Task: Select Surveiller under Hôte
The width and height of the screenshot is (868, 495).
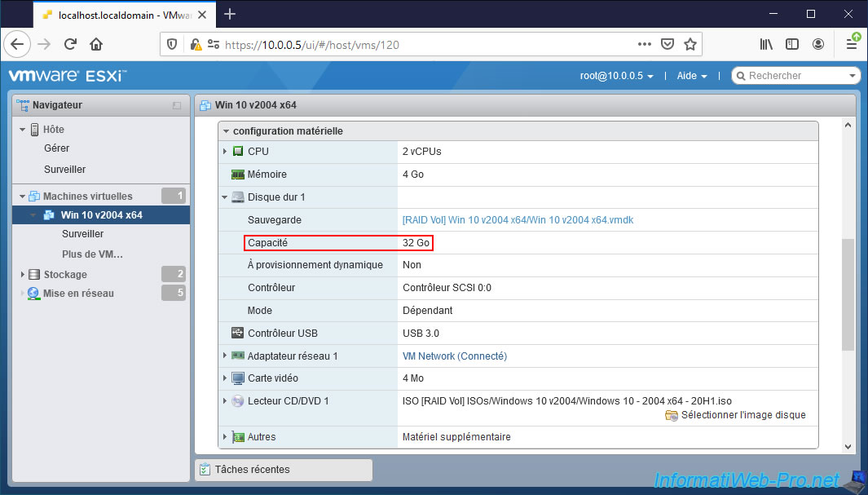Action: 64,170
